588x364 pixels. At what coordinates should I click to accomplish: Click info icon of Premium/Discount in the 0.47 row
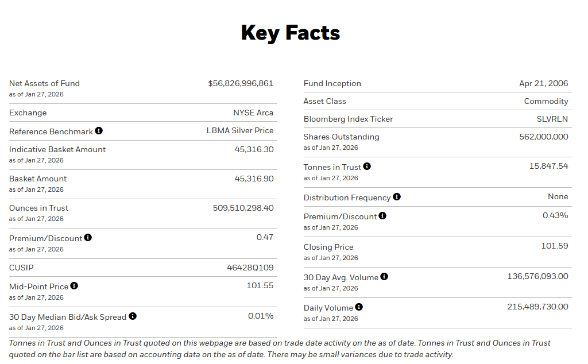[x=88, y=237]
